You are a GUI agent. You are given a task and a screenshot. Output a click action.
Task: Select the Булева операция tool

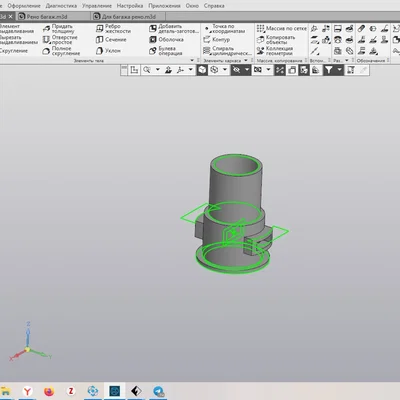tap(166, 51)
